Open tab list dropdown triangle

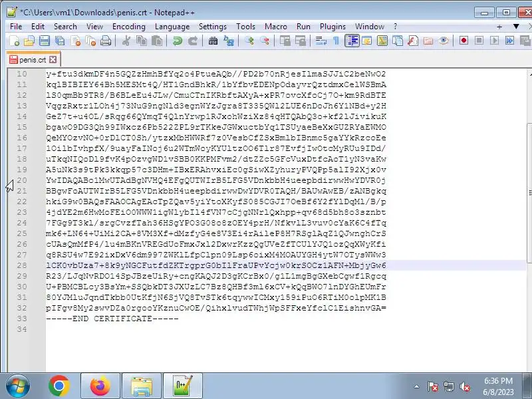pos(516,27)
